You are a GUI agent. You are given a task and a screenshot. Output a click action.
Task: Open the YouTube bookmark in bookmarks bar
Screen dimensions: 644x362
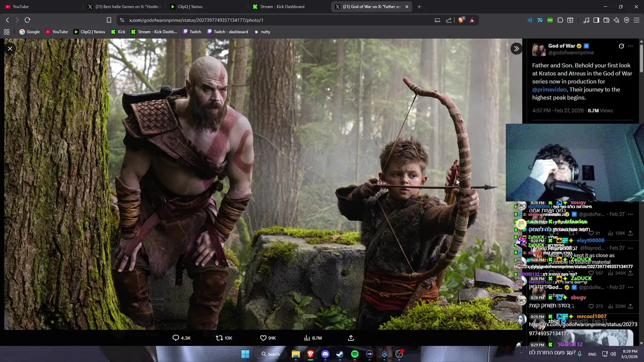(x=57, y=32)
